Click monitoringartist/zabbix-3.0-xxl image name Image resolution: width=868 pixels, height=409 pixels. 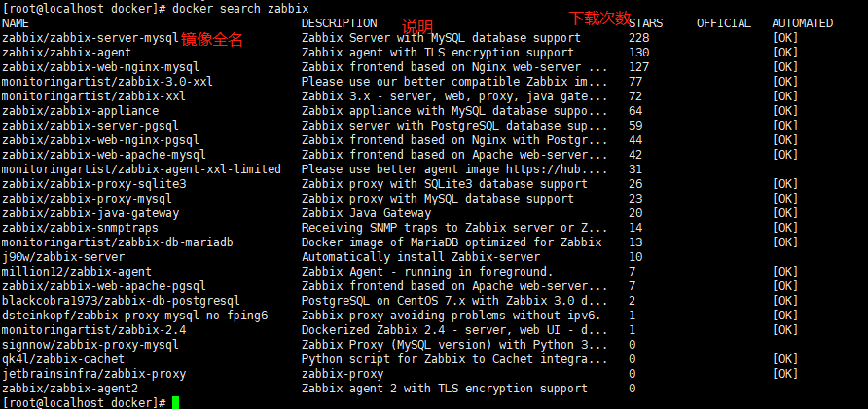(x=106, y=82)
